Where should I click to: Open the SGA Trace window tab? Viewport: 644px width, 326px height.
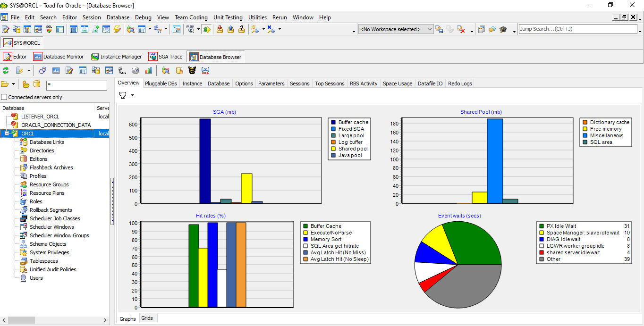coord(166,57)
